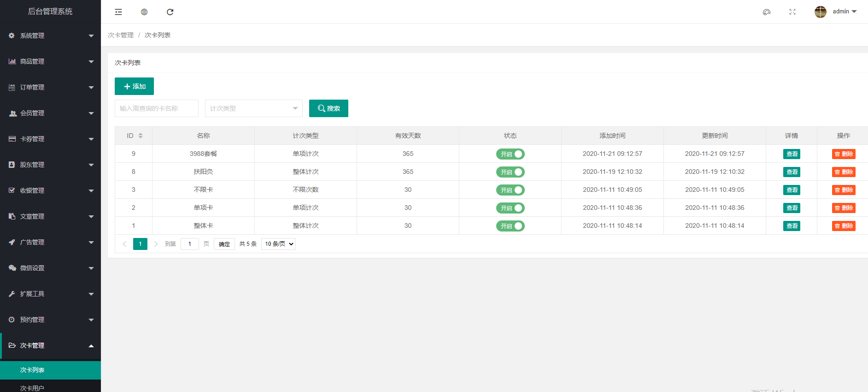Viewport: 868px width, 392px height.
Task: Click the 商品管理 chart icon
Action: 12,61
